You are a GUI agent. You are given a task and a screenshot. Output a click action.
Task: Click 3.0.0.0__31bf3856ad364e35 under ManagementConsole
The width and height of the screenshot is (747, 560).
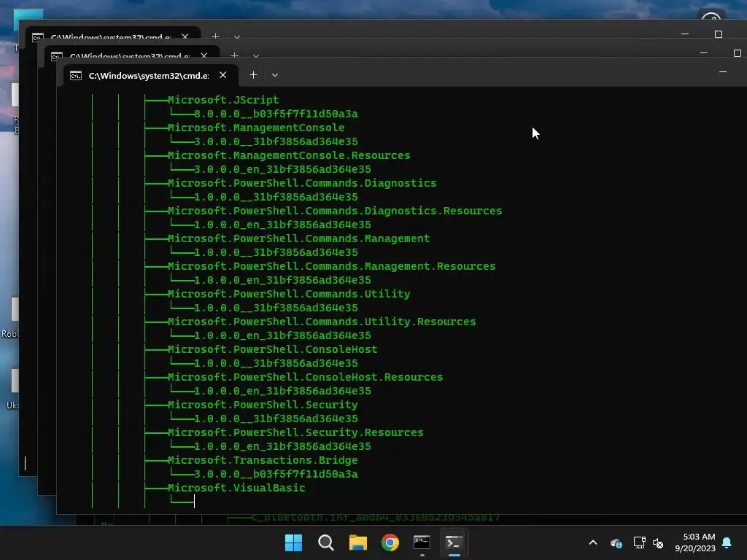(x=276, y=141)
